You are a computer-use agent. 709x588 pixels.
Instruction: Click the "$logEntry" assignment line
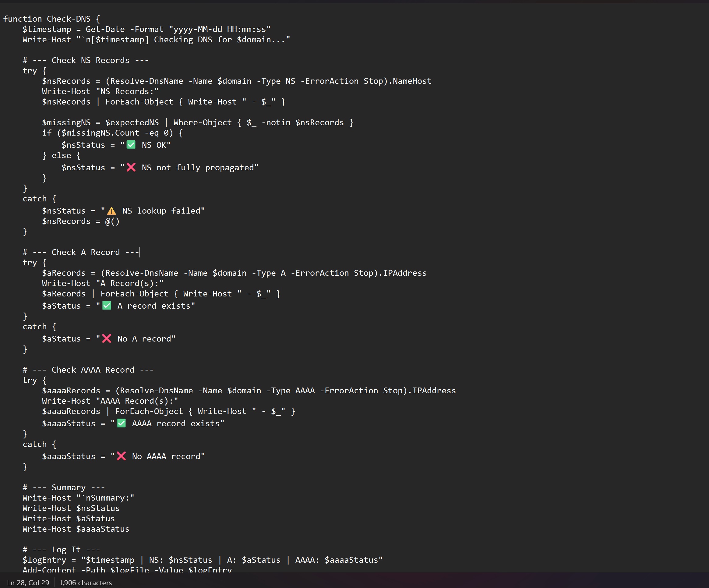pyautogui.click(x=203, y=560)
